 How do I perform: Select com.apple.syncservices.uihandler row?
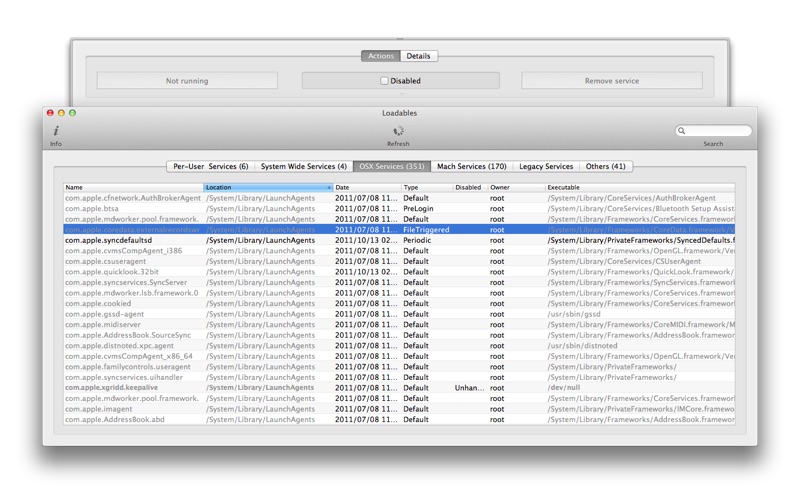[x=399, y=378]
